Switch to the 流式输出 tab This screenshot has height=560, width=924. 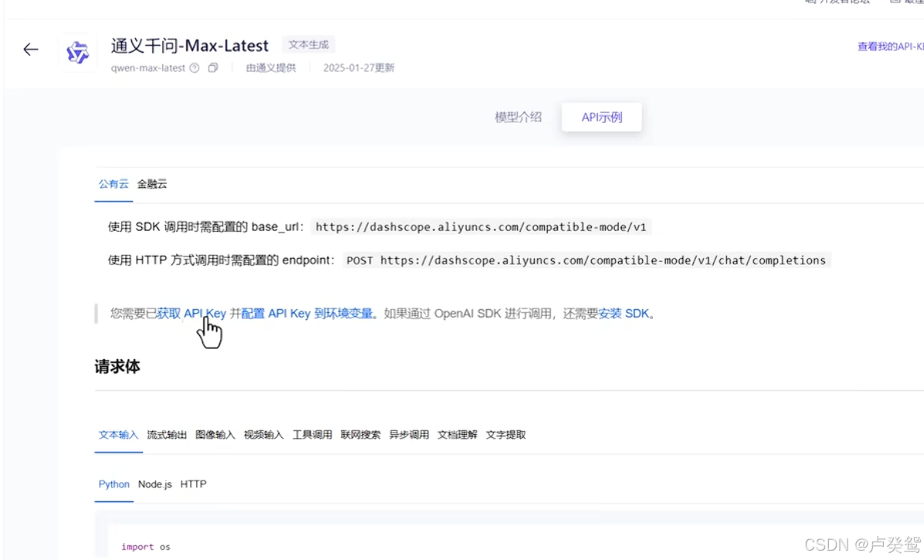click(167, 435)
